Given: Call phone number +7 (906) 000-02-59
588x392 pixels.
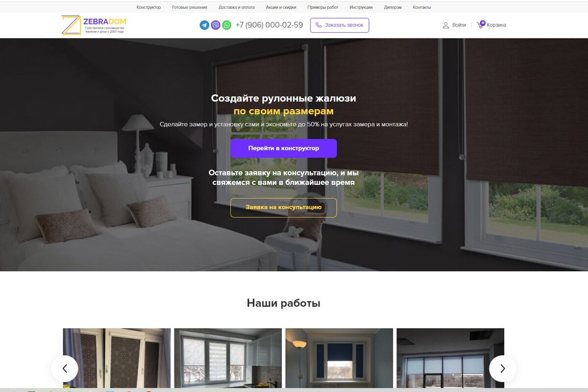Looking at the screenshot, I should pos(269,25).
